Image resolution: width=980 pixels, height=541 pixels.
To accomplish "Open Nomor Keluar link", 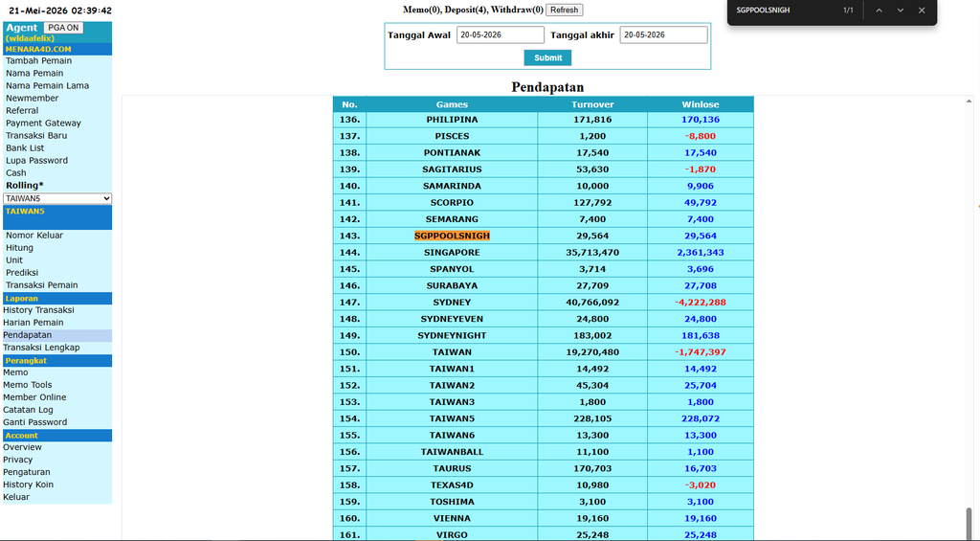I will (x=34, y=236).
